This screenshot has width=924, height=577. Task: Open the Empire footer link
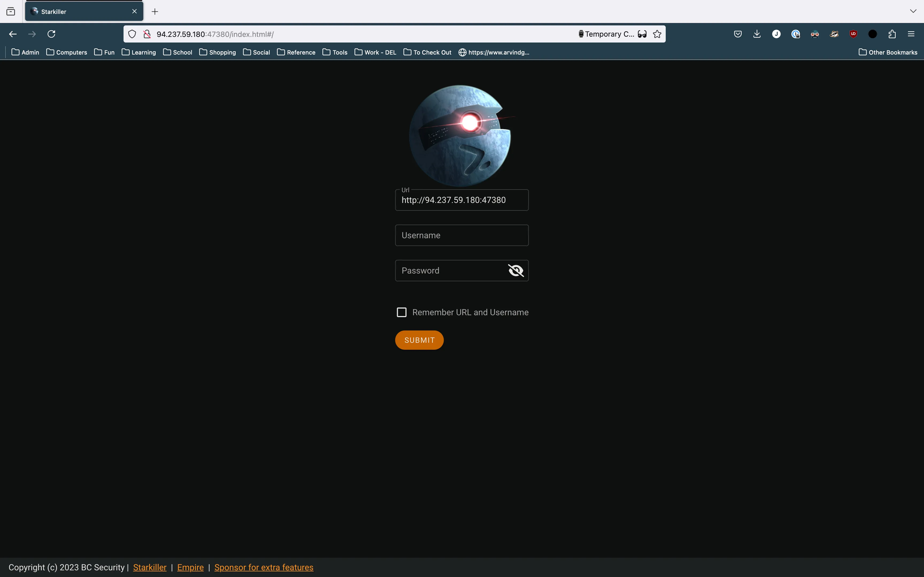click(x=190, y=567)
